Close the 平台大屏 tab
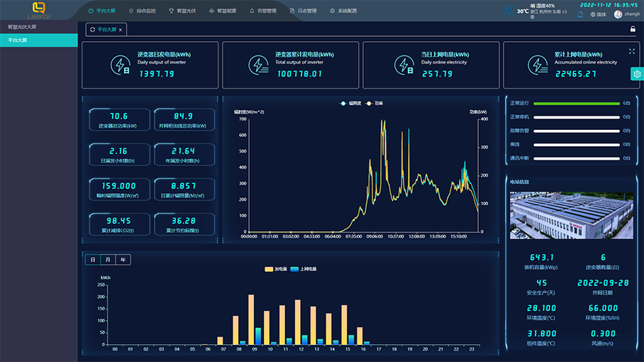The height and width of the screenshot is (362, 644). [121, 30]
